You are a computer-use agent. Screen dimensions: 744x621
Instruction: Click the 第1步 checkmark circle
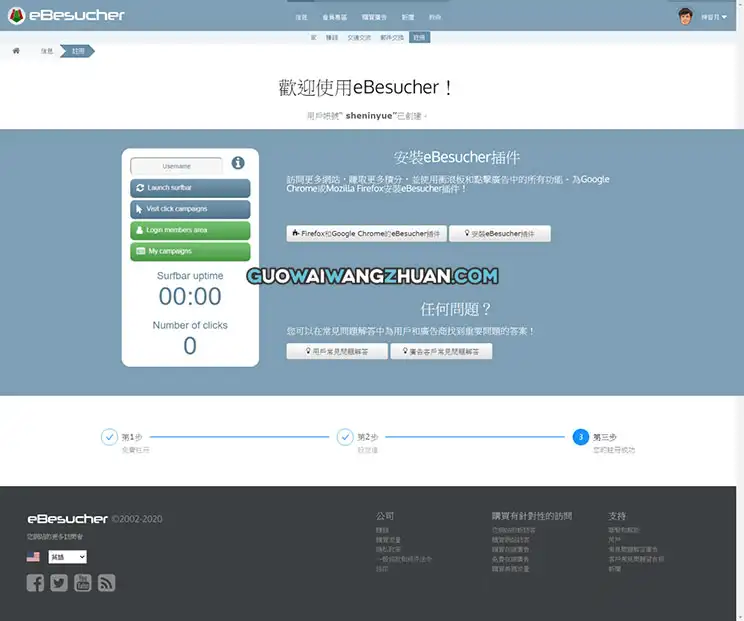109,437
